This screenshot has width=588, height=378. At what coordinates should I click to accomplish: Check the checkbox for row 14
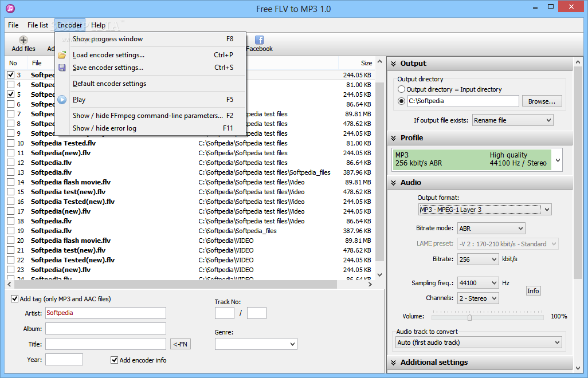(10, 182)
